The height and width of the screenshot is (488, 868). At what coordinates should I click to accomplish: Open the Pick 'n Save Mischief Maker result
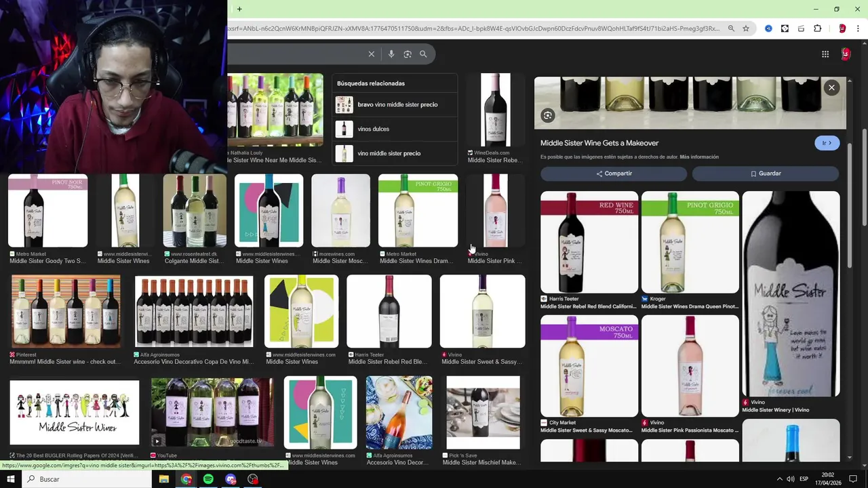483,413
